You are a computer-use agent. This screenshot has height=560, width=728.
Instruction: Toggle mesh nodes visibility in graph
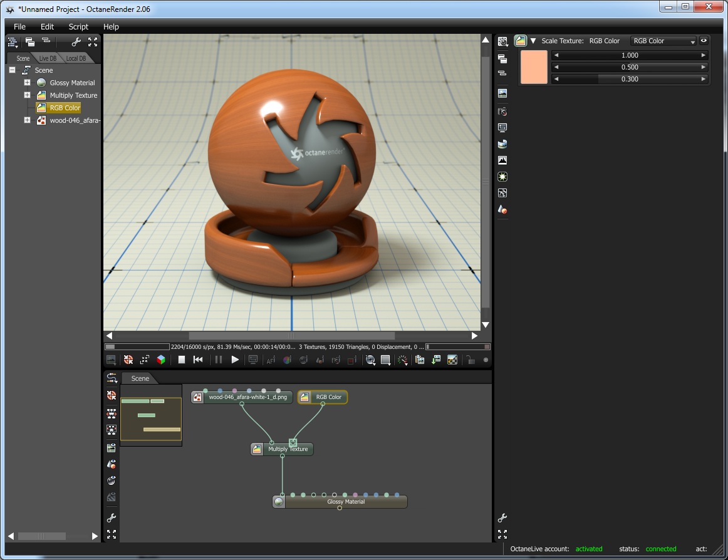point(112,464)
